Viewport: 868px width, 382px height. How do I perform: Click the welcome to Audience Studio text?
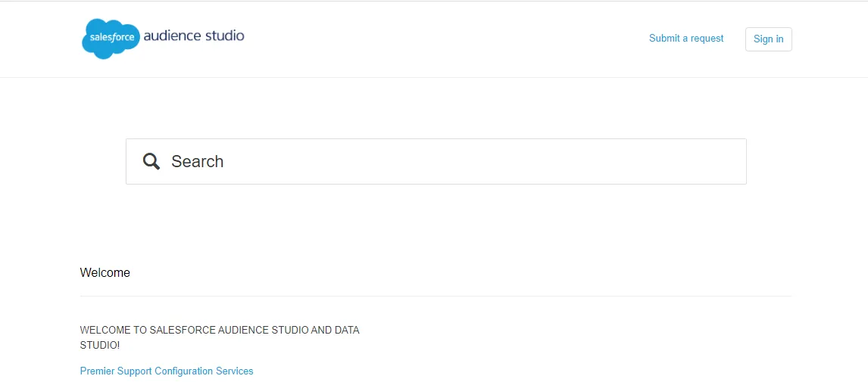click(x=220, y=331)
